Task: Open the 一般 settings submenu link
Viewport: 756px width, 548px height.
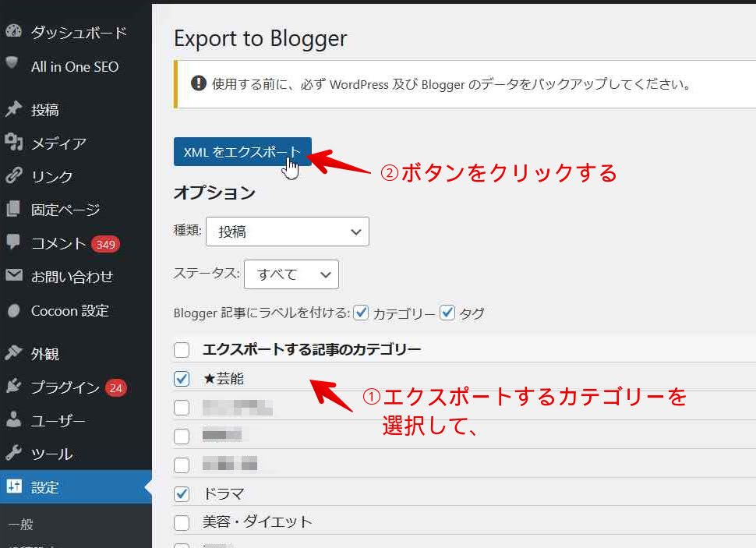Action: point(21,524)
